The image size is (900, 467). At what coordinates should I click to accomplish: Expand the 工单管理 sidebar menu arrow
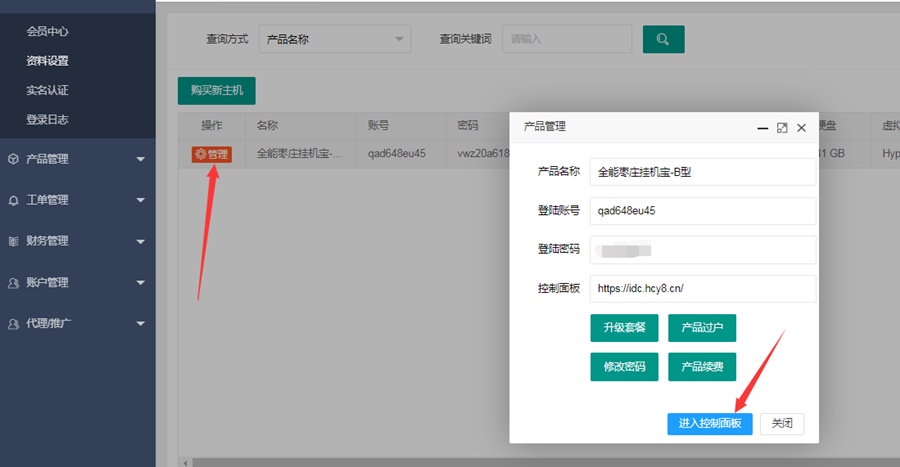[x=140, y=200]
